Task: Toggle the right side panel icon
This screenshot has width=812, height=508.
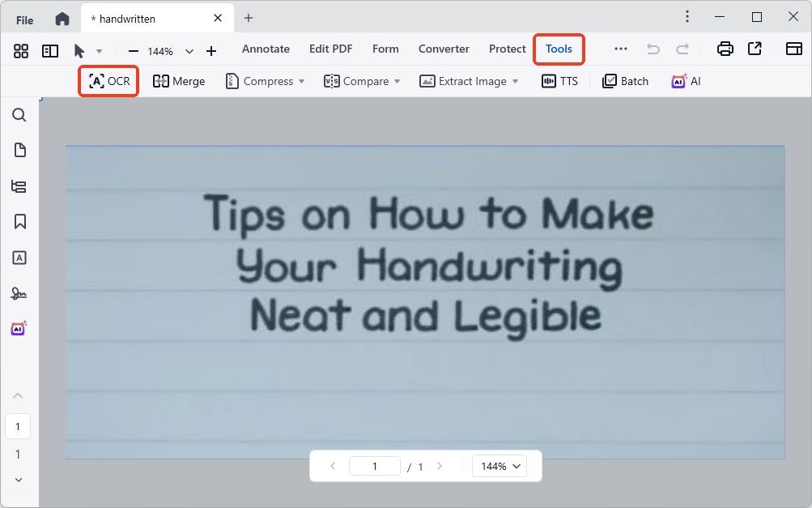Action: click(793, 49)
